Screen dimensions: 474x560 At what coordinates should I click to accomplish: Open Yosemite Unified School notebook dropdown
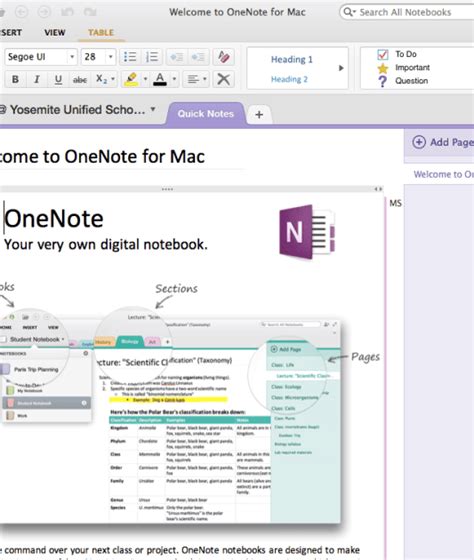[x=153, y=109]
